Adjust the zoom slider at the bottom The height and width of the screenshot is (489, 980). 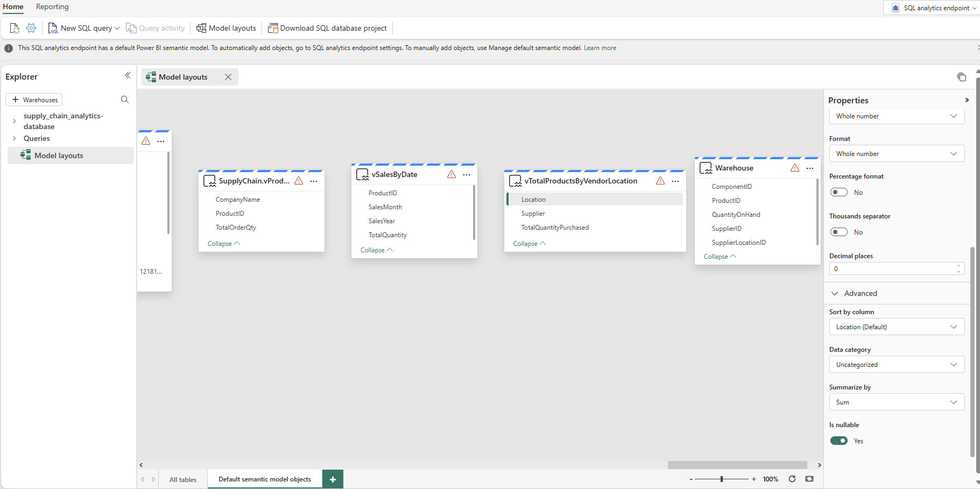pyautogui.click(x=722, y=478)
